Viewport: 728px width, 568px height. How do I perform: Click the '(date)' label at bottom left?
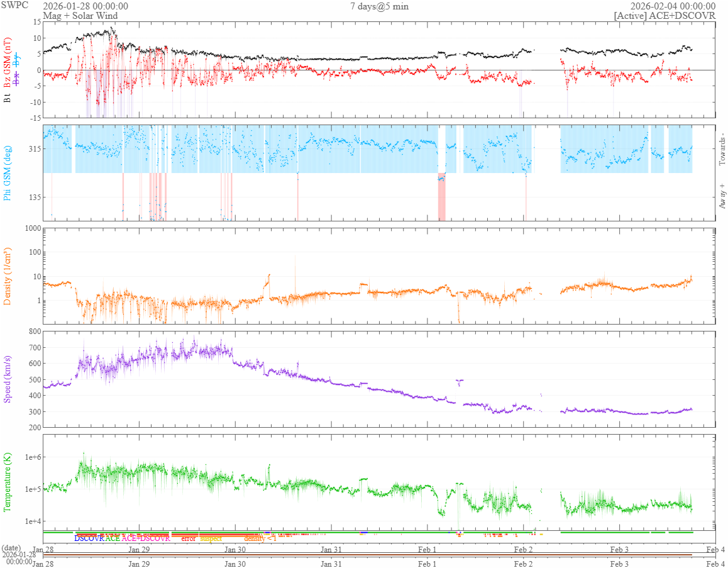11,549
